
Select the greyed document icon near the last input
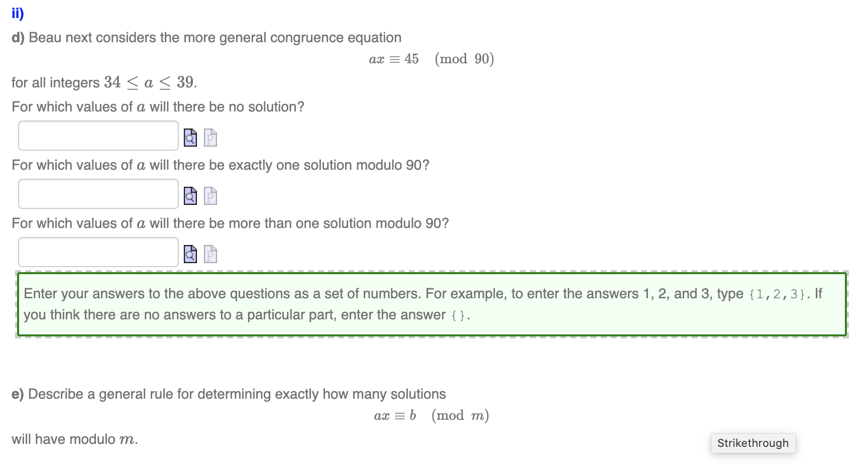(210, 253)
